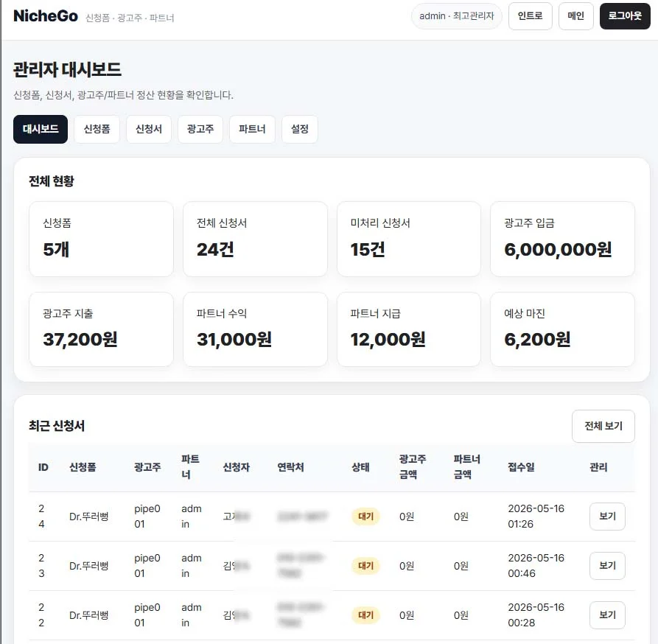Click the 대기 status badge in 01:26 row
658x644 pixels.
[x=365, y=517]
